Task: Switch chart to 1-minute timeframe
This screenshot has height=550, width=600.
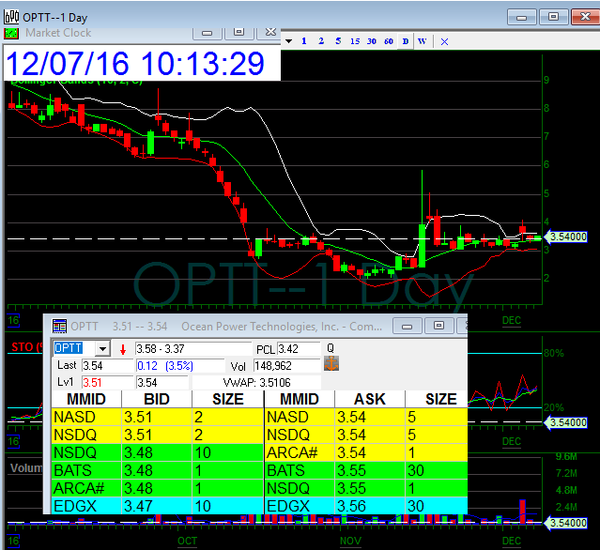Action: tap(305, 41)
